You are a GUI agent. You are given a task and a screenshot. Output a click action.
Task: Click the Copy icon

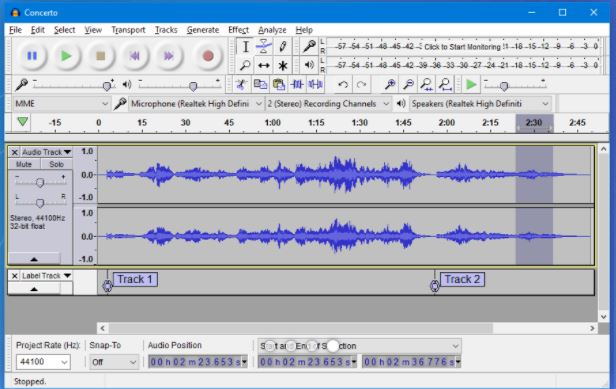point(260,84)
